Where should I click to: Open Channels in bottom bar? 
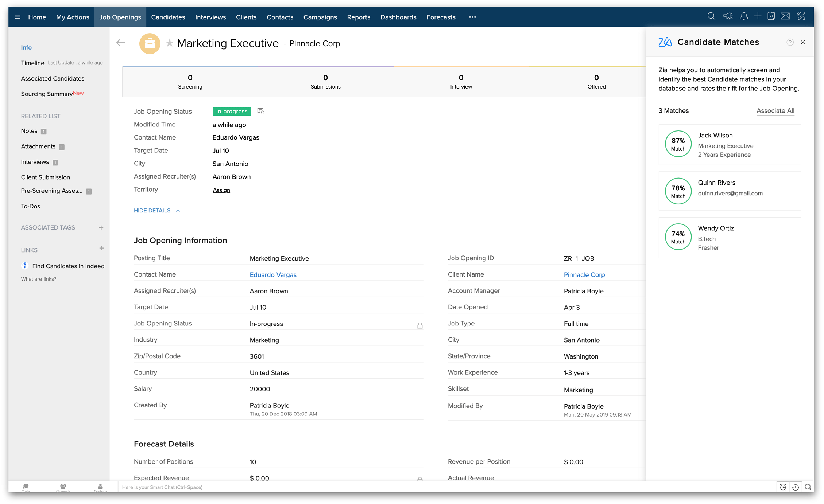point(63,488)
